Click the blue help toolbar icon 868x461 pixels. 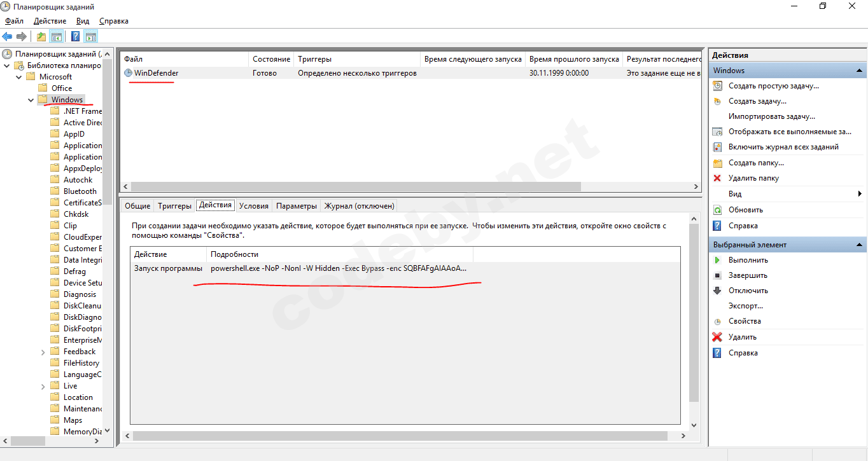(75, 36)
